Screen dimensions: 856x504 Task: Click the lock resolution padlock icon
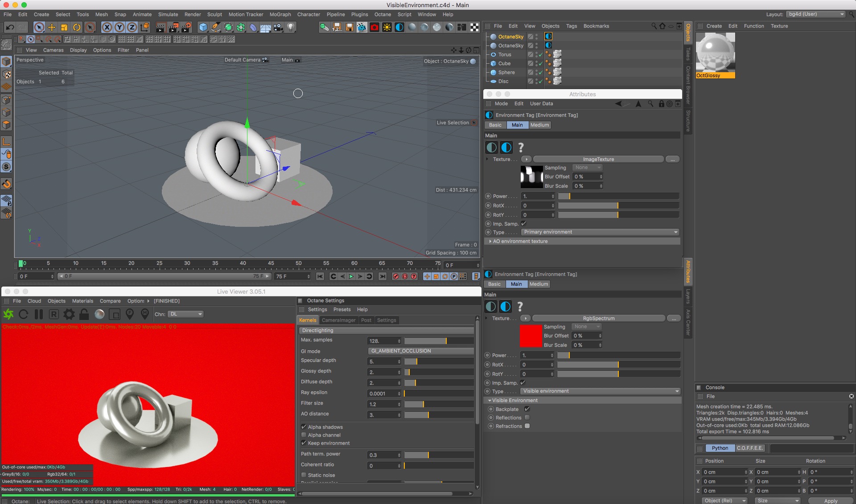[x=84, y=314]
